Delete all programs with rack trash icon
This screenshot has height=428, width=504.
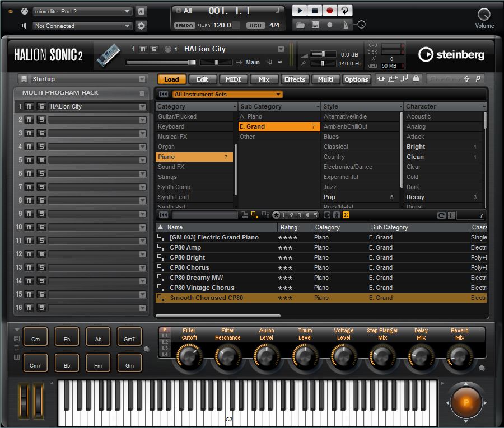pyautogui.click(x=142, y=93)
